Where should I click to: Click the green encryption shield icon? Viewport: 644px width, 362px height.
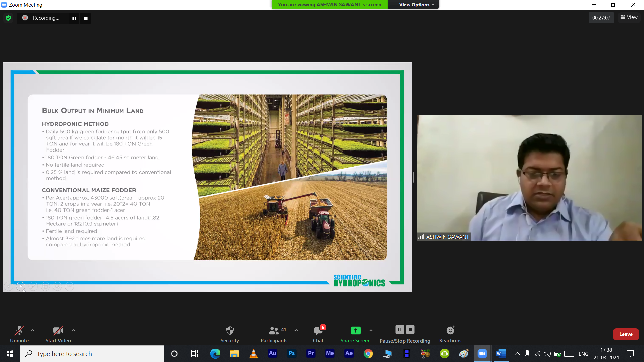tap(8, 18)
